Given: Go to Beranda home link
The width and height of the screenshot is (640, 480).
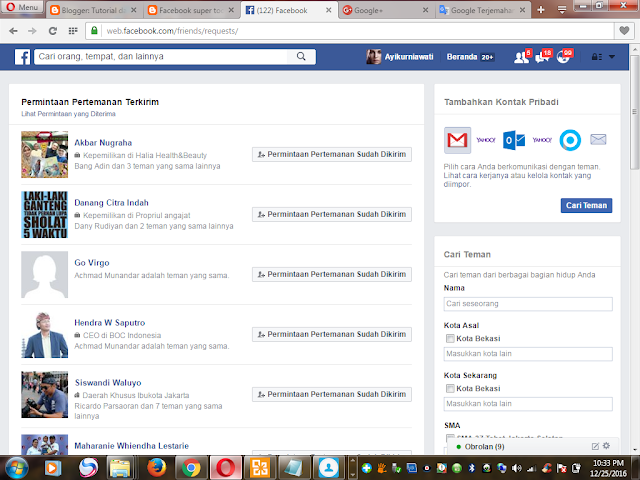Looking at the screenshot, I should pos(462,57).
